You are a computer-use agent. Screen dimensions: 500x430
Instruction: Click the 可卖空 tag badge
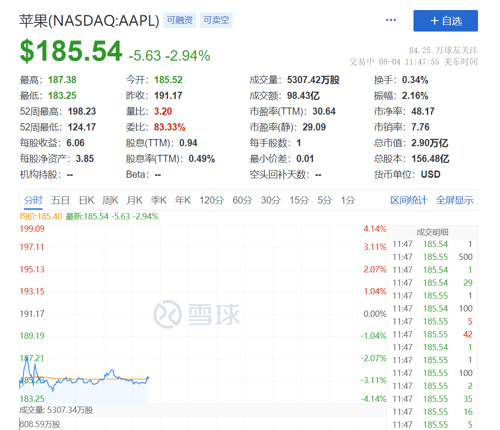[216, 20]
